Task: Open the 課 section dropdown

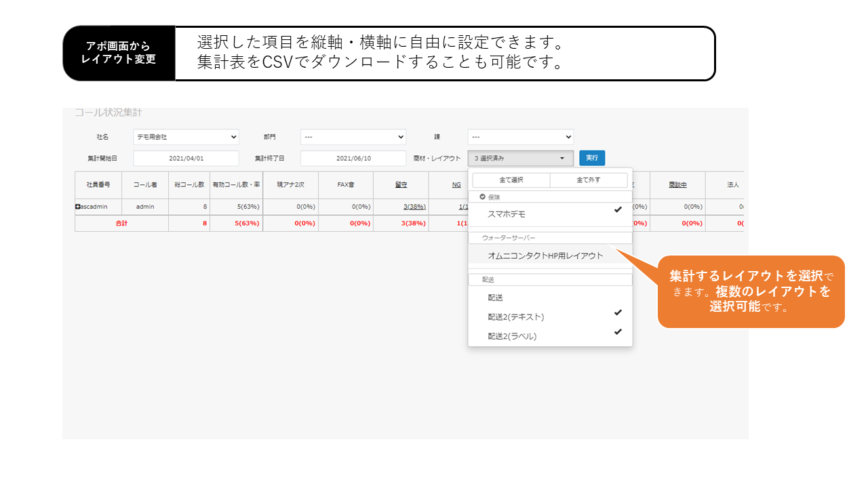Action: pyautogui.click(x=520, y=137)
